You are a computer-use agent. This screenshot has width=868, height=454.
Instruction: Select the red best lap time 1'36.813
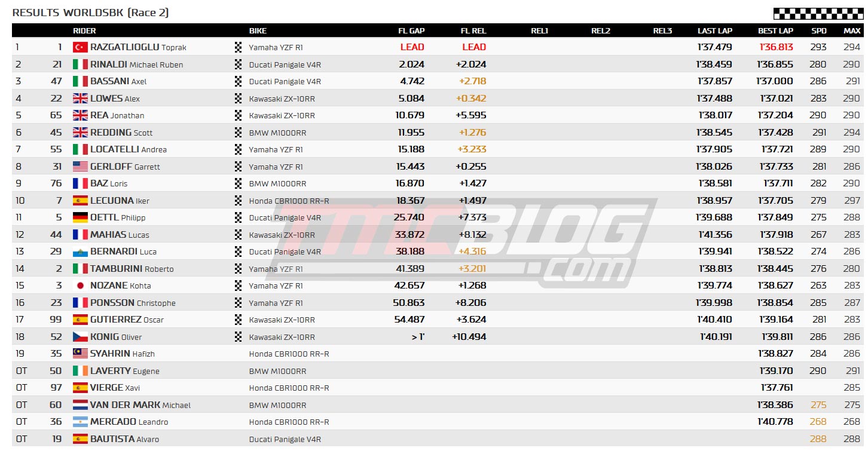[776, 47]
